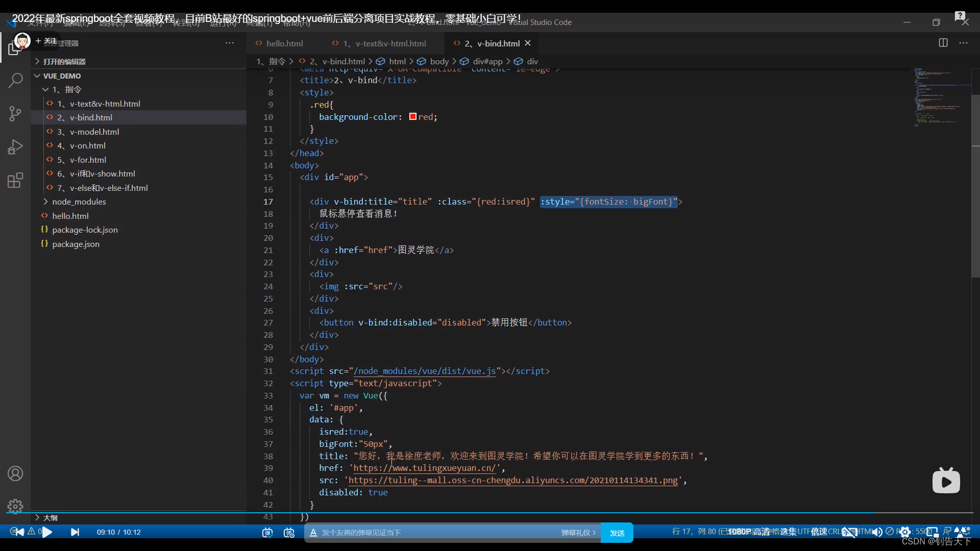Viewport: 980px width, 551px height.
Task: Click the 1、指令 breadcrumb
Action: pos(271,61)
